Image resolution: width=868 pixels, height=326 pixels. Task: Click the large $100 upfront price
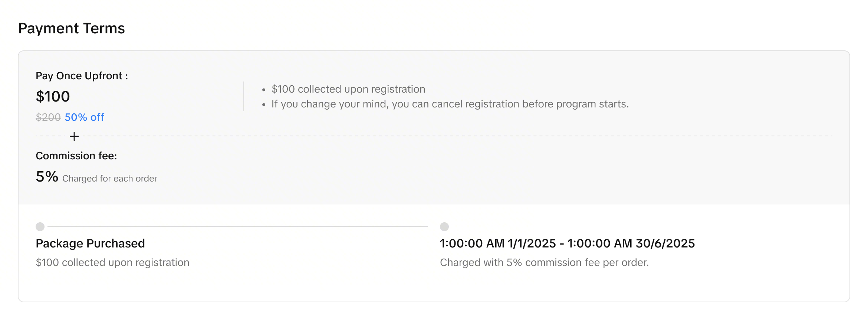(x=53, y=97)
